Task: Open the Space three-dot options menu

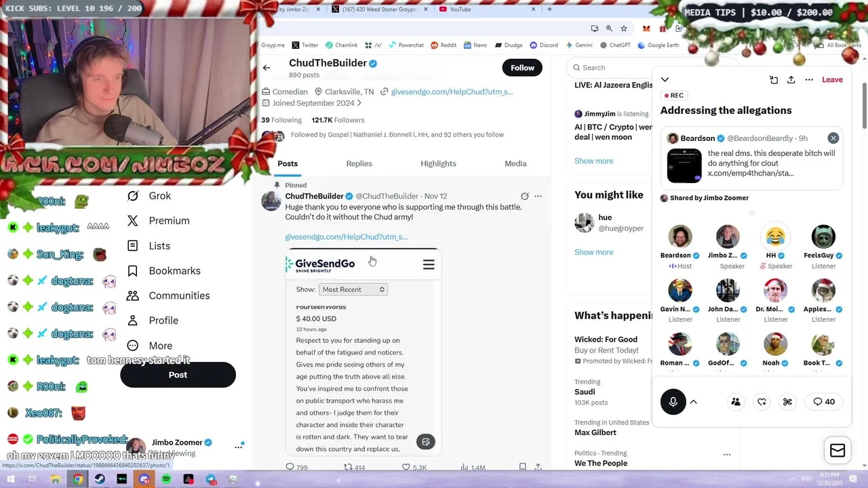Action: tap(809, 80)
